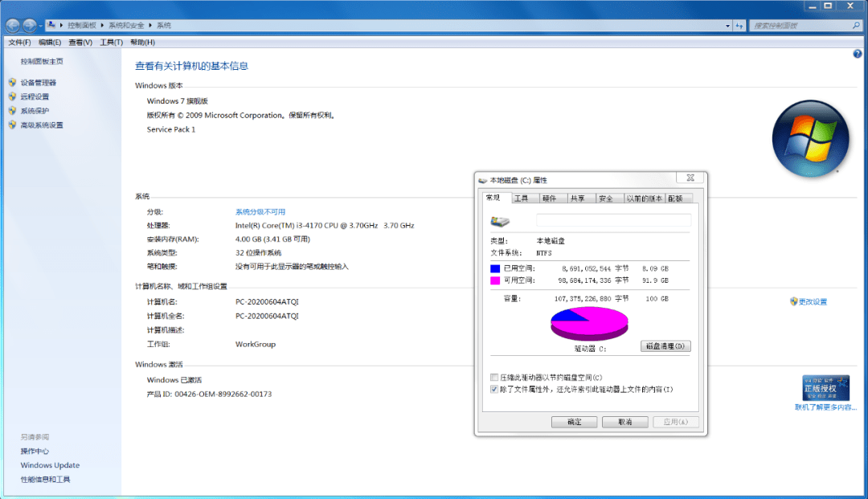Click the computer name PC-20200604ATQI beside 计算机名

267,301
